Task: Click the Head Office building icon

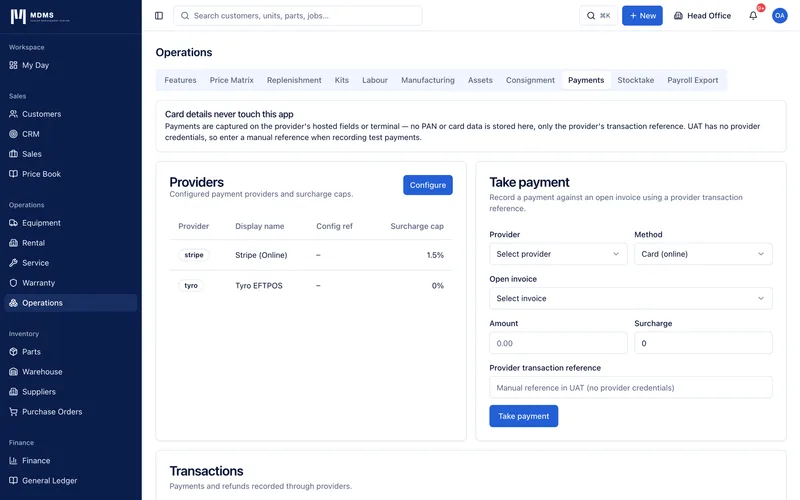Action: coord(678,16)
